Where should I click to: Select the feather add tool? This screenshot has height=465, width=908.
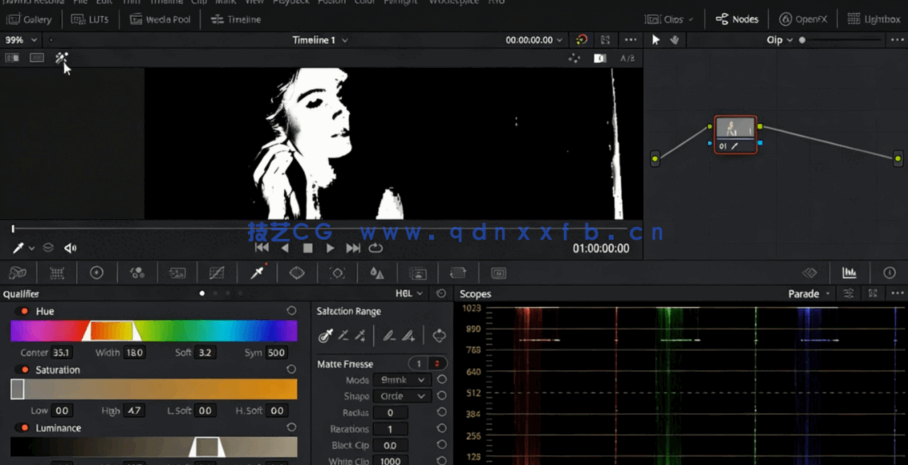click(x=408, y=335)
